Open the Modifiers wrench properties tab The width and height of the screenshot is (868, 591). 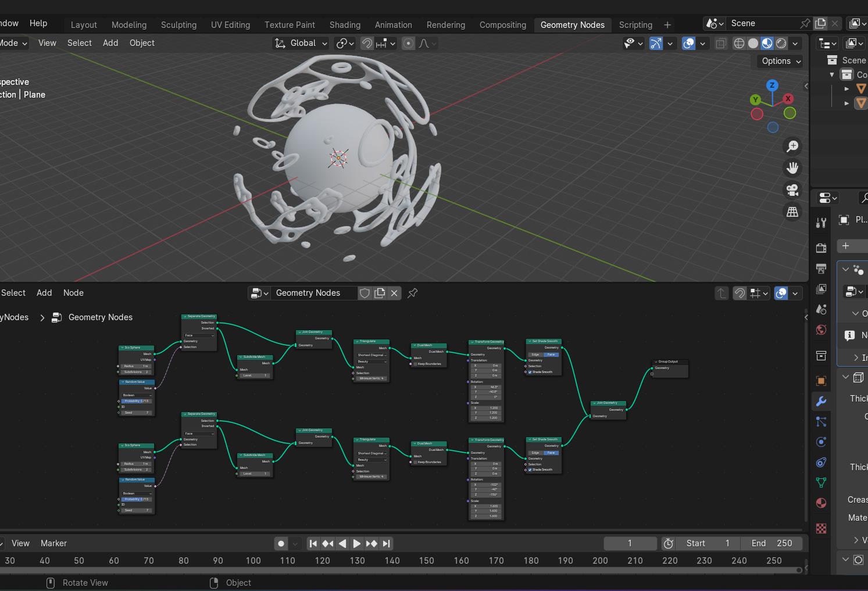pos(821,401)
